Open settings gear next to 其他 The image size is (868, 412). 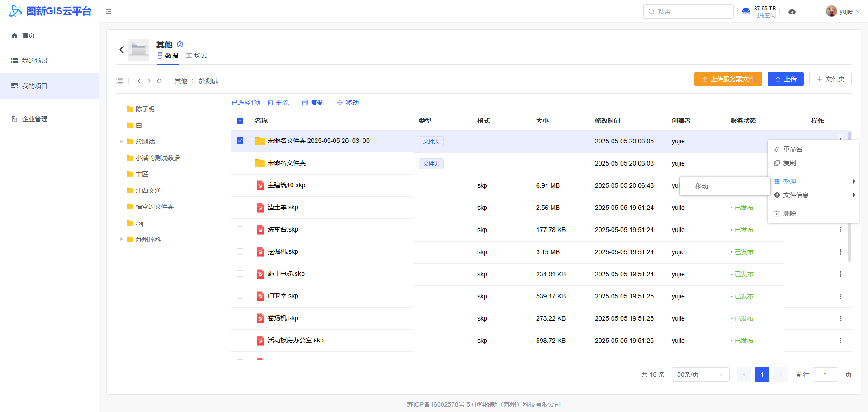[180, 44]
